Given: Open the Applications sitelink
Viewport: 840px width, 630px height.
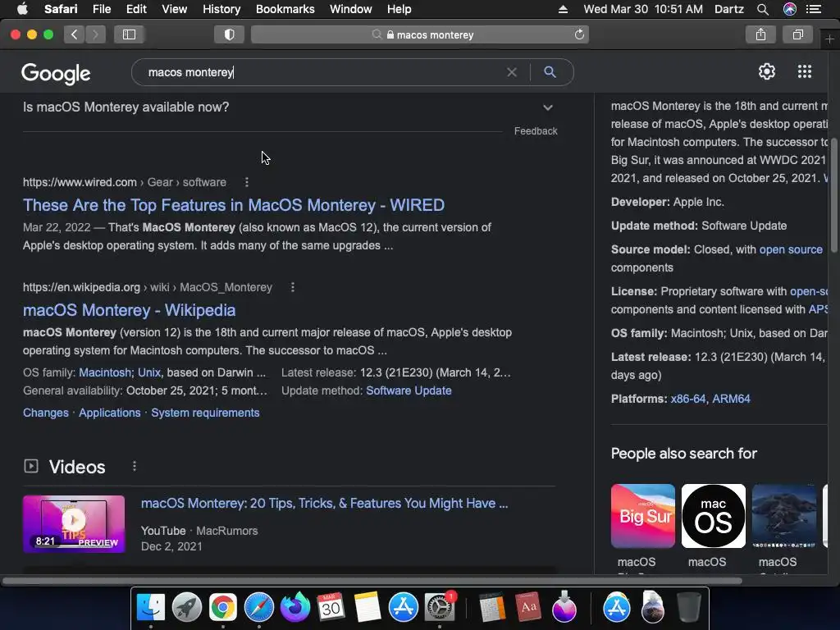Looking at the screenshot, I should [x=109, y=413].
